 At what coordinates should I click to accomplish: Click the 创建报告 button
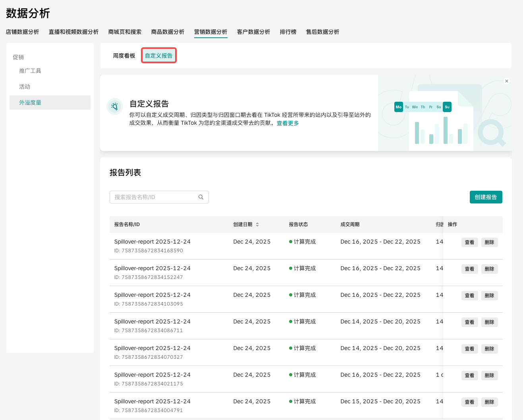(486, 197)
